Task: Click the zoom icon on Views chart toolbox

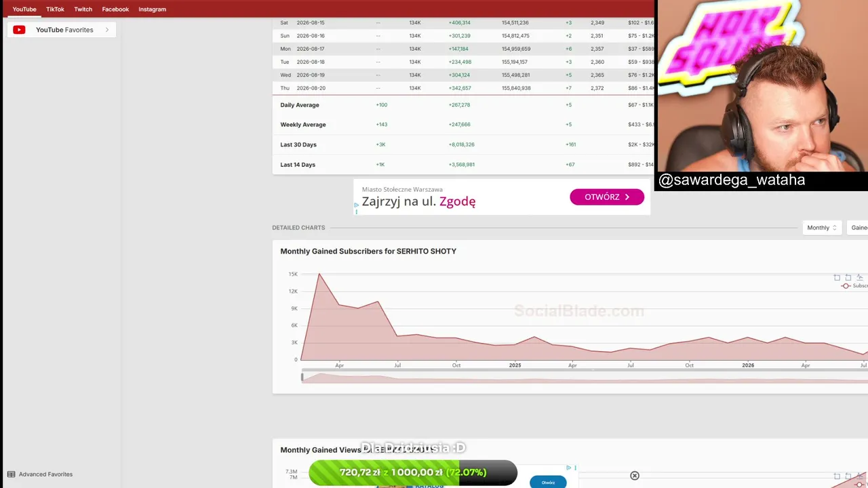Action: pyautogui.click(x=837, y=476)
